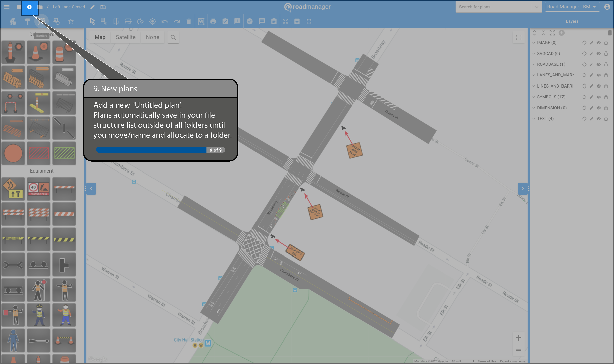Select the pointer arrow tool

click(x=92, y=21)
